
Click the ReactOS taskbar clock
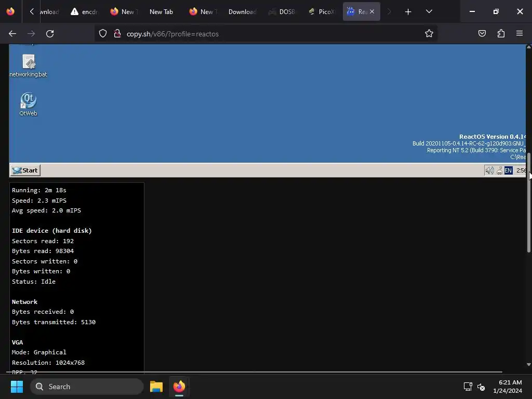[x=521, y=170]
